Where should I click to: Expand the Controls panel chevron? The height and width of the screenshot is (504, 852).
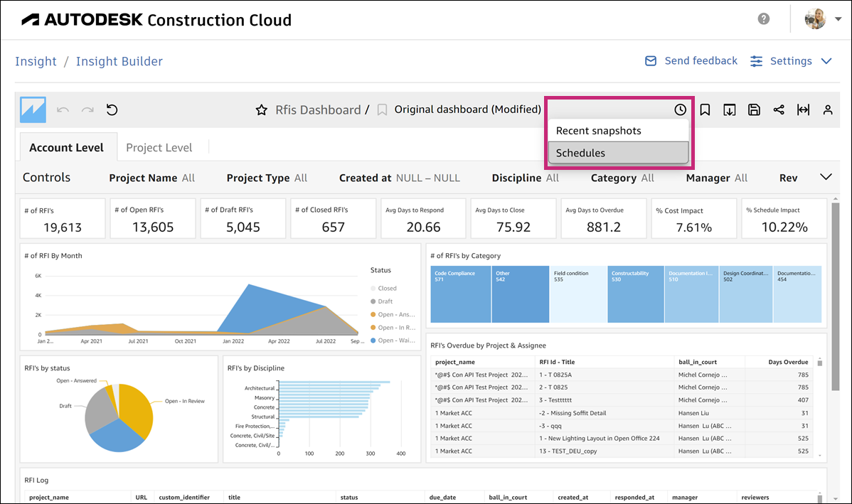[x=826, y=177]
